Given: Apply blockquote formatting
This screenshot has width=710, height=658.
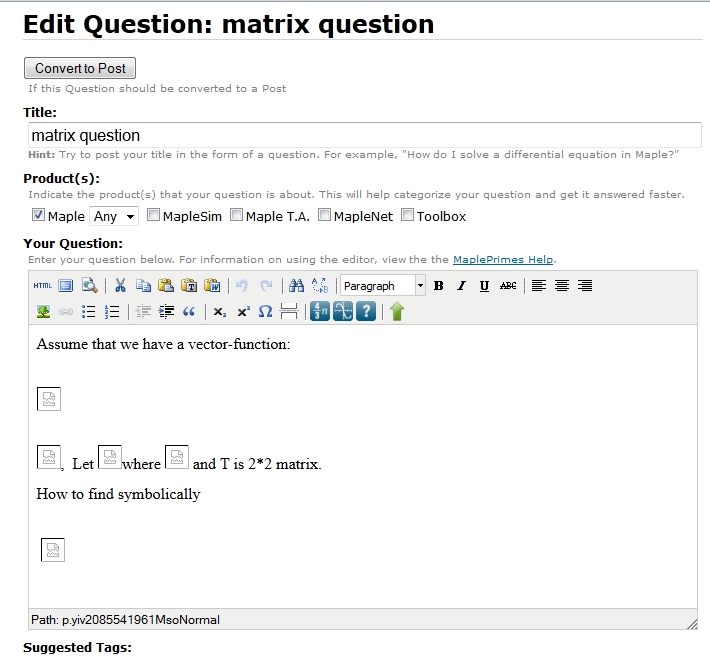Looking at the screenshot, I should [x=189, y=312].
